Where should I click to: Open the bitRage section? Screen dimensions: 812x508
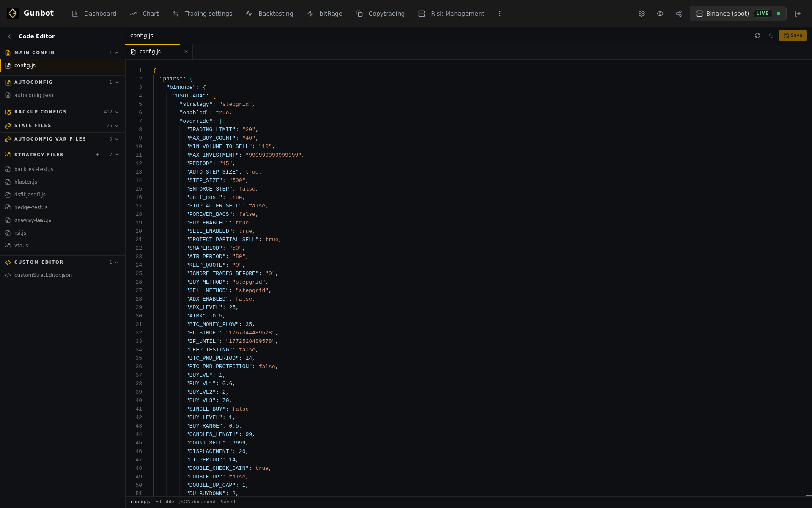pyautogui.click(x=325, y=14)
